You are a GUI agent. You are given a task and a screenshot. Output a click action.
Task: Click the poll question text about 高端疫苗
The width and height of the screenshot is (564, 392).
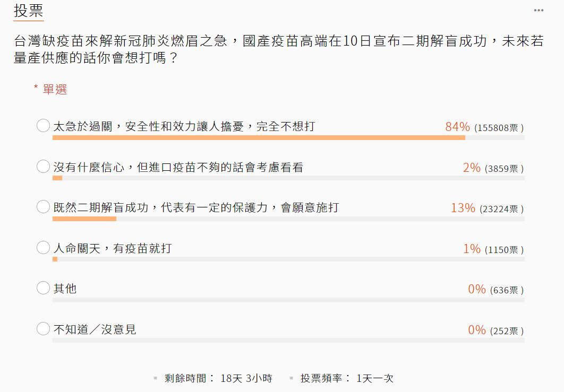[x=278, y=49]
